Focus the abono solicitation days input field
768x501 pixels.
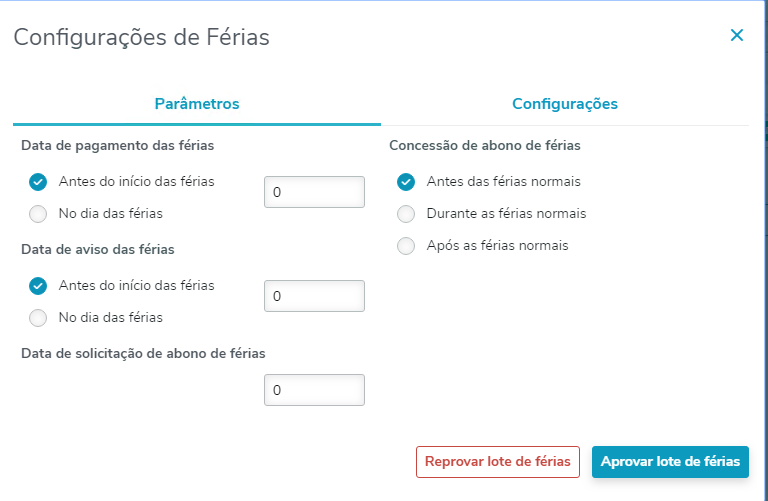click(x=314, y=390)
